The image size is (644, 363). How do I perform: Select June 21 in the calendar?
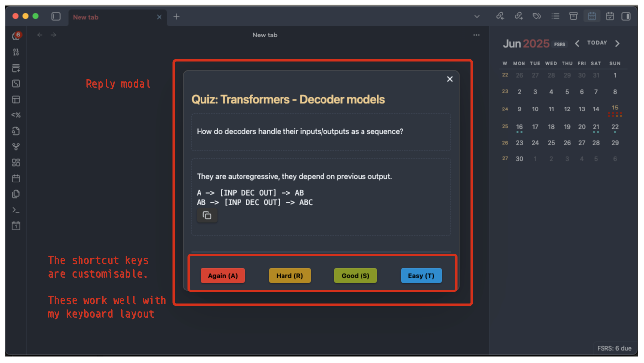tap(596, 127)
